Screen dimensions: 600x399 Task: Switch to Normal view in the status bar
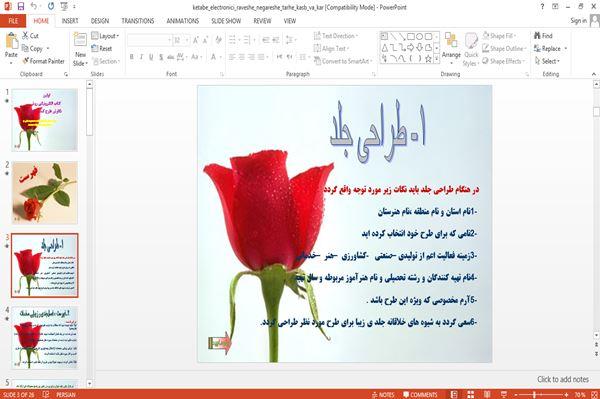pyautogui.click(x=454, y=394)
